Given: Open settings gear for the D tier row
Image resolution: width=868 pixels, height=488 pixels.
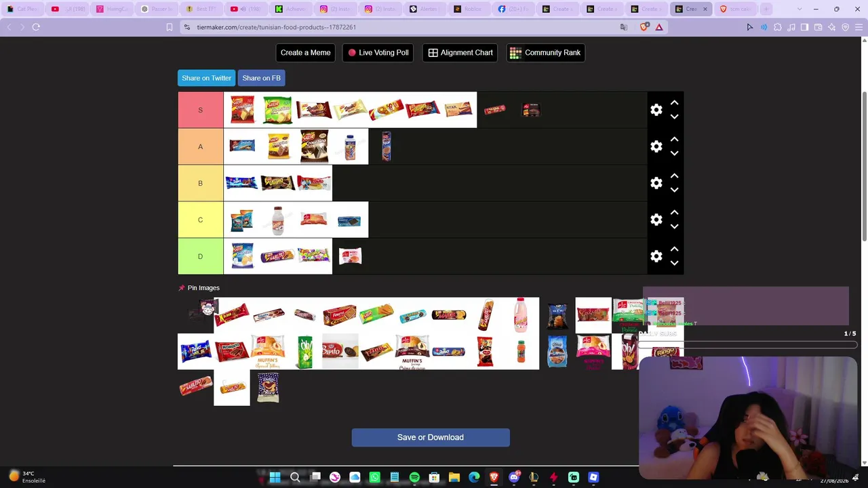Looking at the screenshot, I should [x=656, y=256].
